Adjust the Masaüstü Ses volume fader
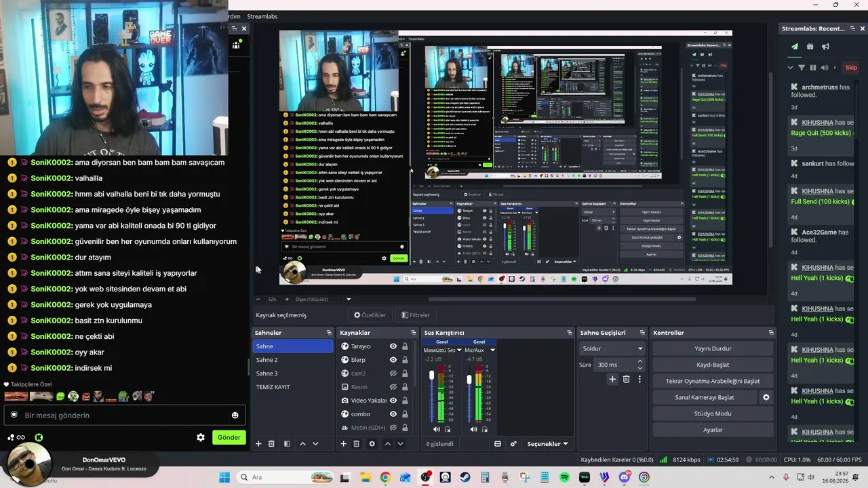The height and width of the screenshot is (488, 868). pos(432,375)
